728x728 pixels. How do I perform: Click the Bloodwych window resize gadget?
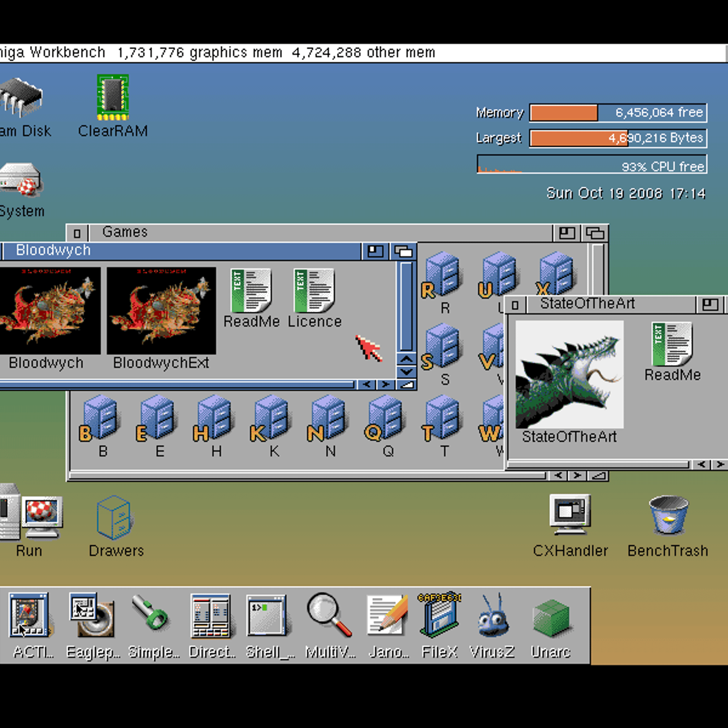406,385
